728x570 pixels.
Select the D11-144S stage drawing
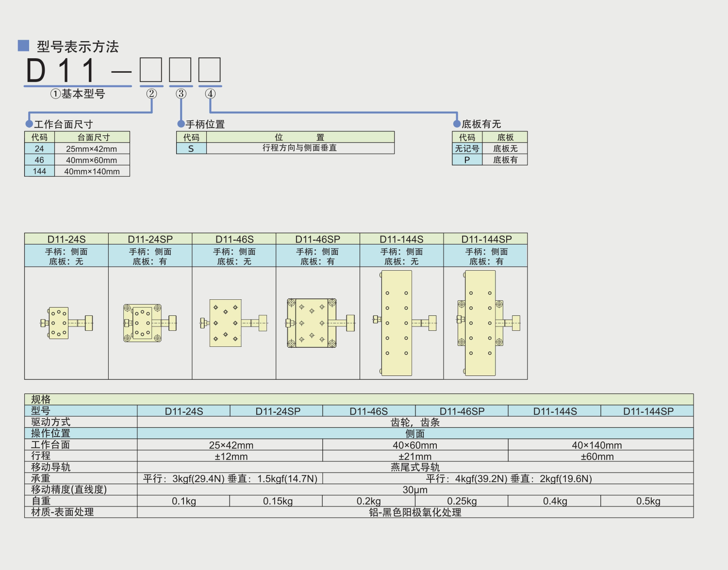[401, 323]
